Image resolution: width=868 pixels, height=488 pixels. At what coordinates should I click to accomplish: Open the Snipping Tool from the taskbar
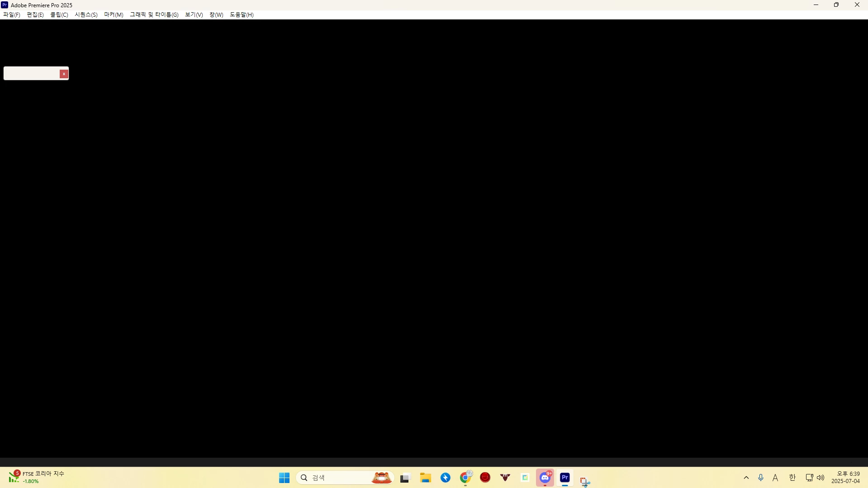coord(585,481)
